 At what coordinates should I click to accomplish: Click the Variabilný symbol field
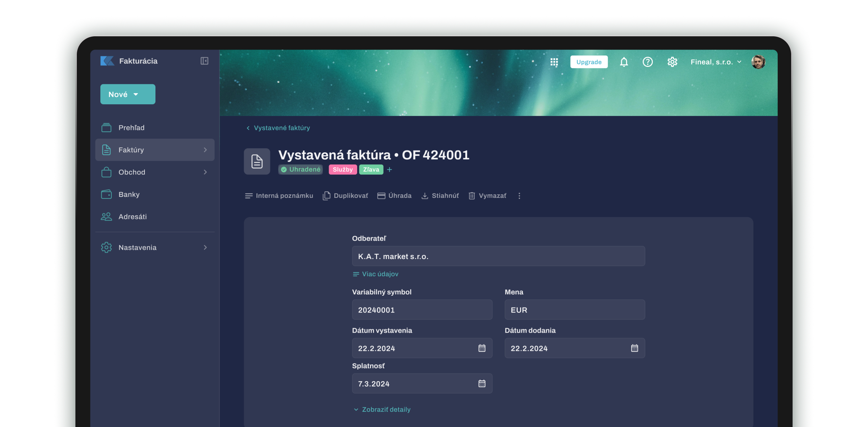pos(422,310)
